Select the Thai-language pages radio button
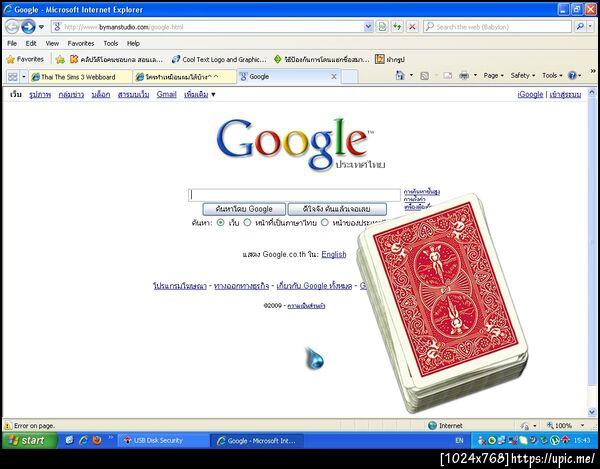This screenshot has width=600, height=469. (x=247, y=222)
